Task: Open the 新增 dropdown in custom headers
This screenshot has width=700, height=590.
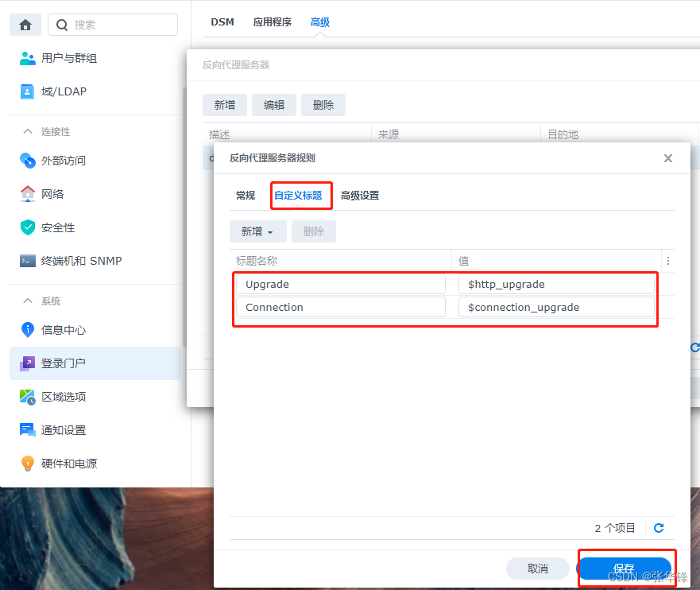Action: click(x=258, y=231)
